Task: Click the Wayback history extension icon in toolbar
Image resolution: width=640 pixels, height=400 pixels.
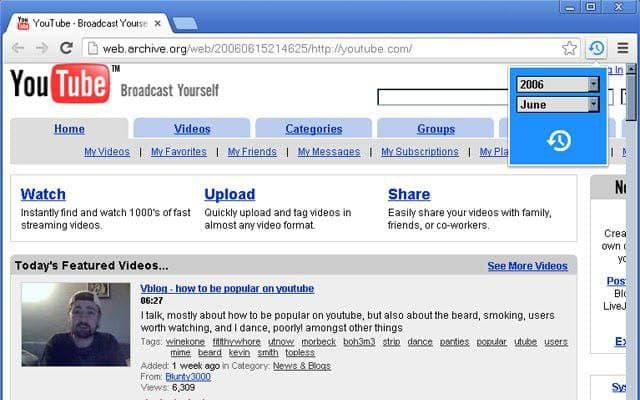Action: (x=596, y=49)
